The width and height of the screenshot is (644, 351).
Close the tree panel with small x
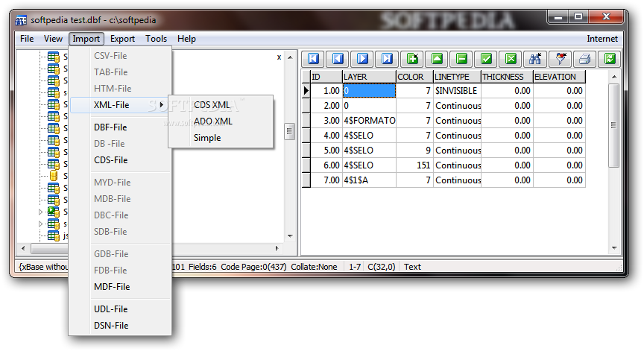[279, 57]
